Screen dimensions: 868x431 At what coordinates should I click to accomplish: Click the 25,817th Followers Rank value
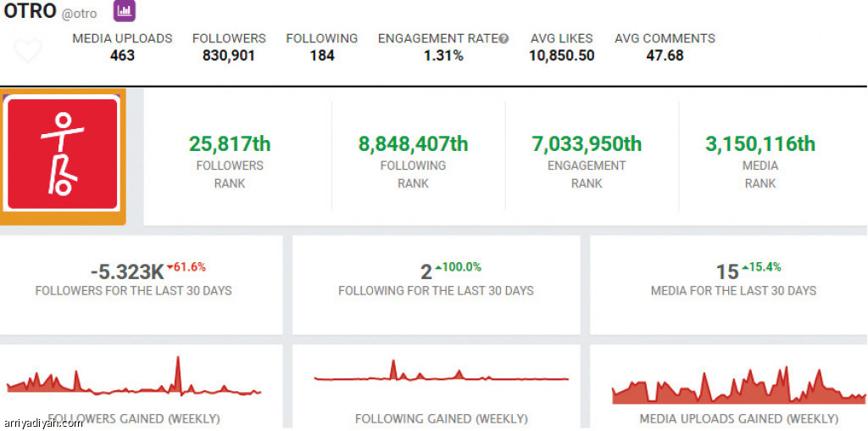[x=230, y=144]
